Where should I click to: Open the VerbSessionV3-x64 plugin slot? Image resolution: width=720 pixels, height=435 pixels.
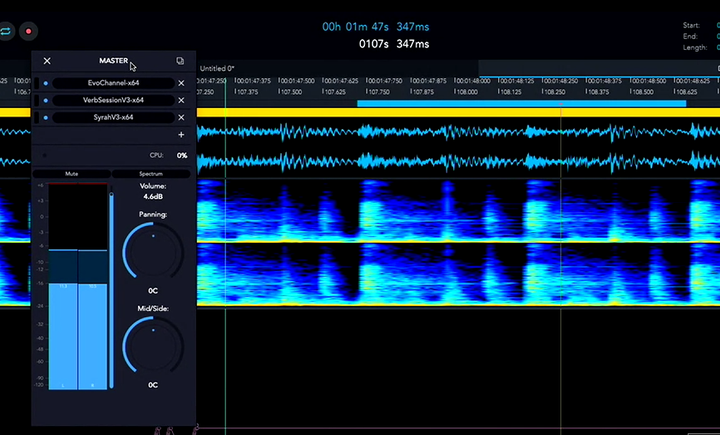point(114,100)
